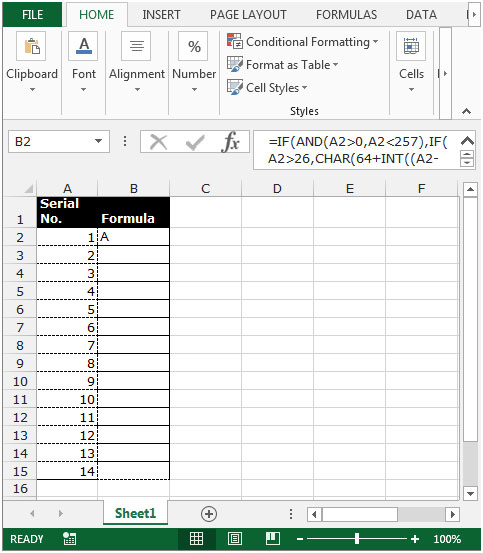Go to previous sheet tab arrow
Viewport: 483px width, 553px height.
(x=32, y=514)
